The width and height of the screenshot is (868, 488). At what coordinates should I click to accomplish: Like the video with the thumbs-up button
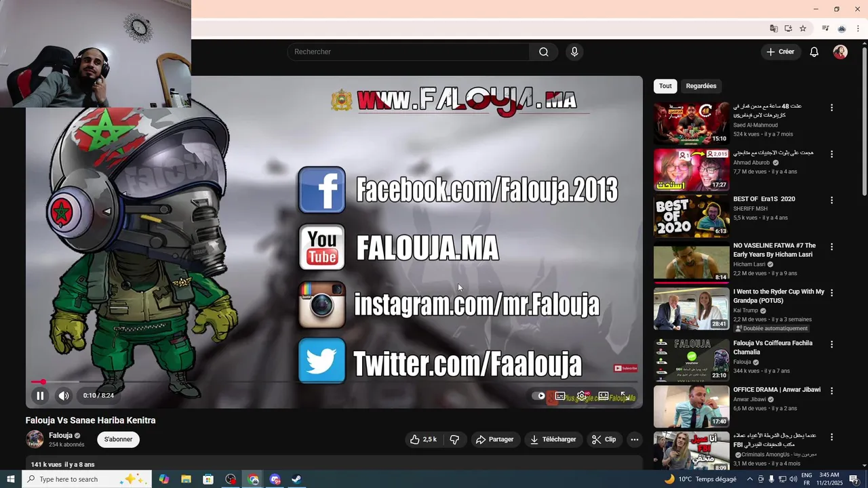coord(423,440)
